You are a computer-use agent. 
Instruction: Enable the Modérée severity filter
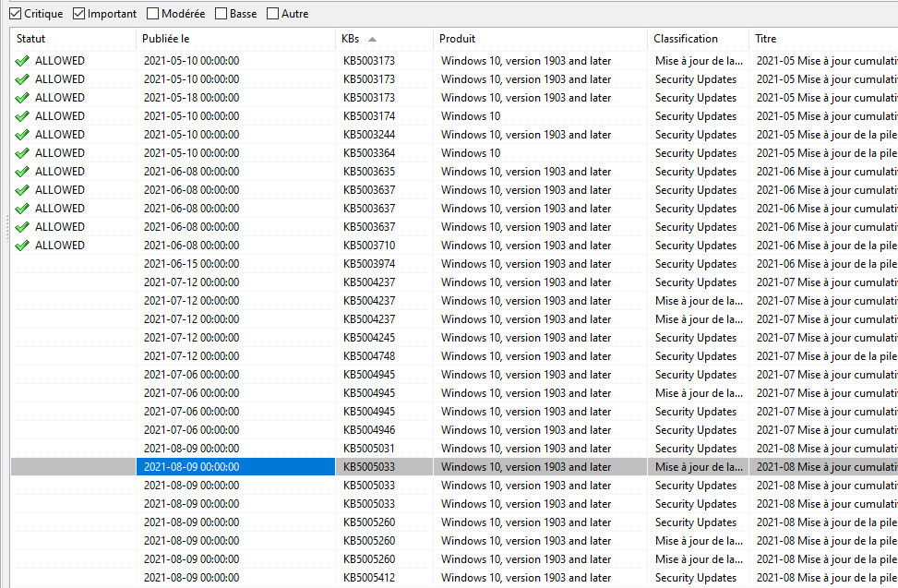(153, 14)
